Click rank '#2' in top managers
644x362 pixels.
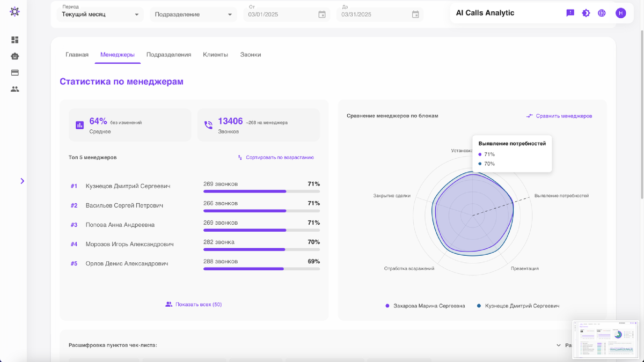(x=74, y=205)
